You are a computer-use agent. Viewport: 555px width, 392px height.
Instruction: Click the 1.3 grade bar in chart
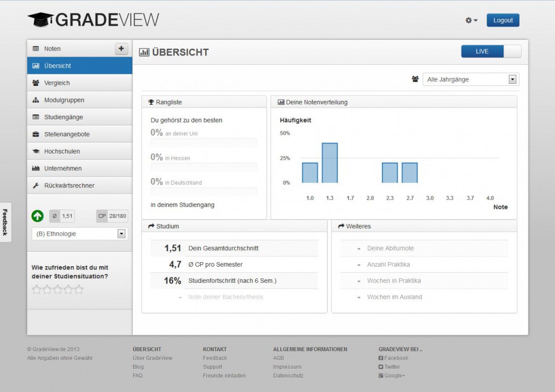[x=330, y=163]
